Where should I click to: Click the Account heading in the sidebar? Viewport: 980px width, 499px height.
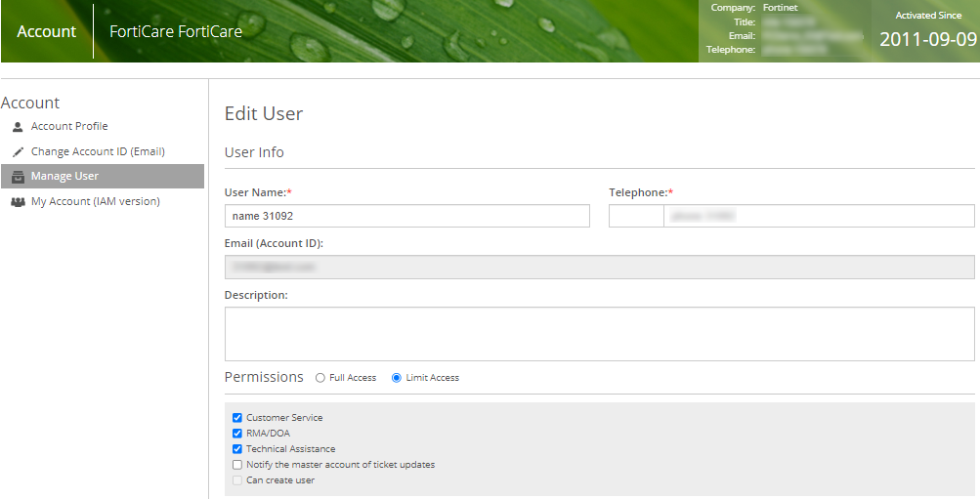[x=30, y=103]
